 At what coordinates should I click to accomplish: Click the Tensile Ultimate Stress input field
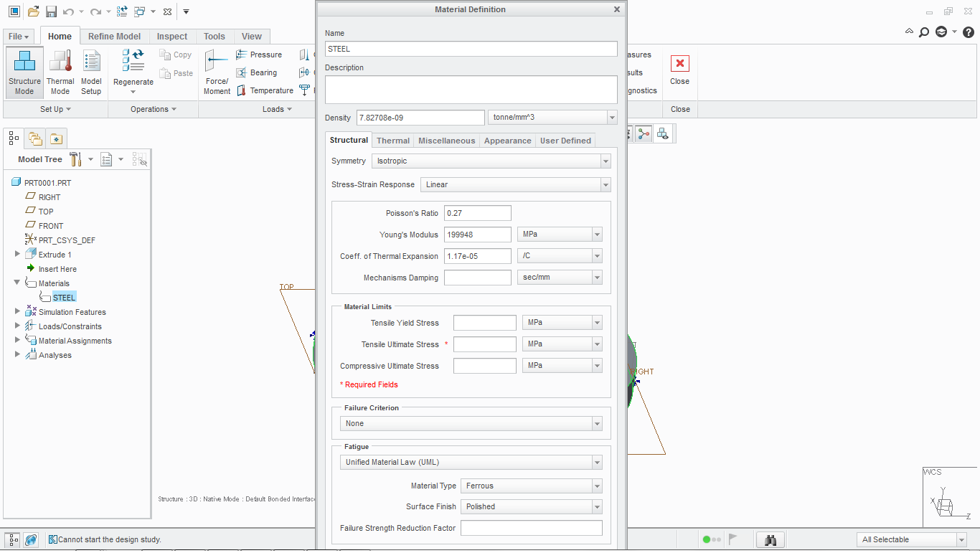click(x=485, y=344)
